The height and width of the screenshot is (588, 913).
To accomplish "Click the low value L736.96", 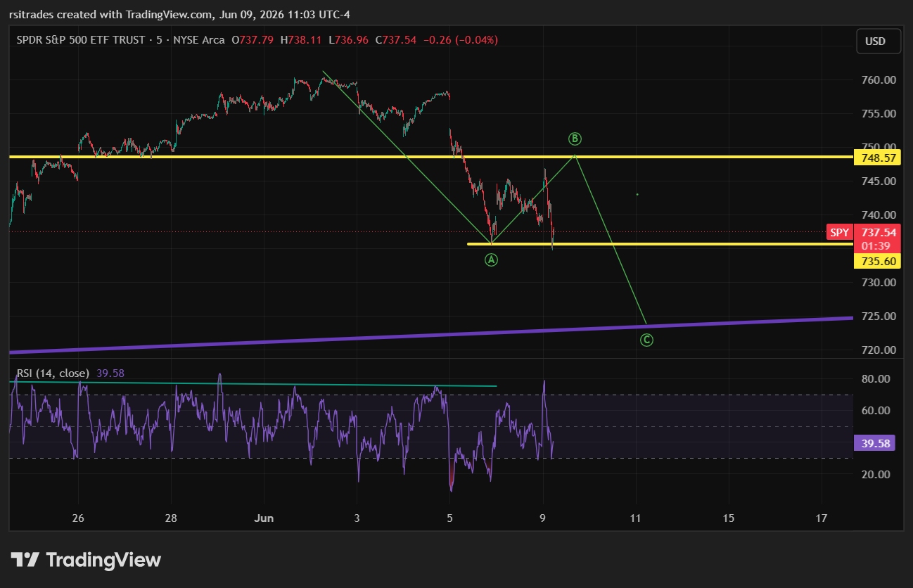I will pyautogui.click(x=348, y=40).
